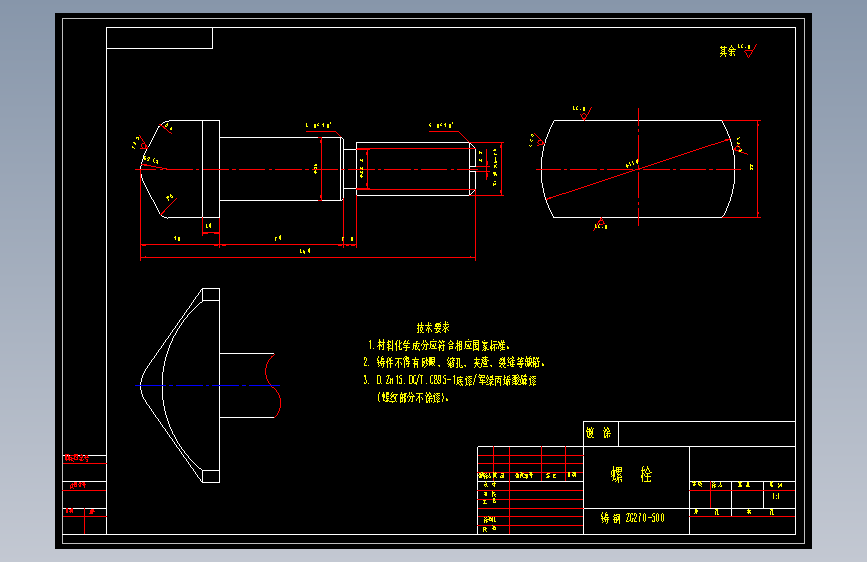Select the blue centerline of the bolt head view
867x562 pixels.
coord(207,385)
